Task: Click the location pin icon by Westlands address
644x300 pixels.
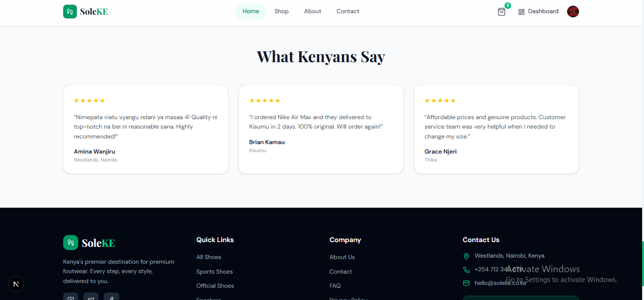Action: coord(466,256)
